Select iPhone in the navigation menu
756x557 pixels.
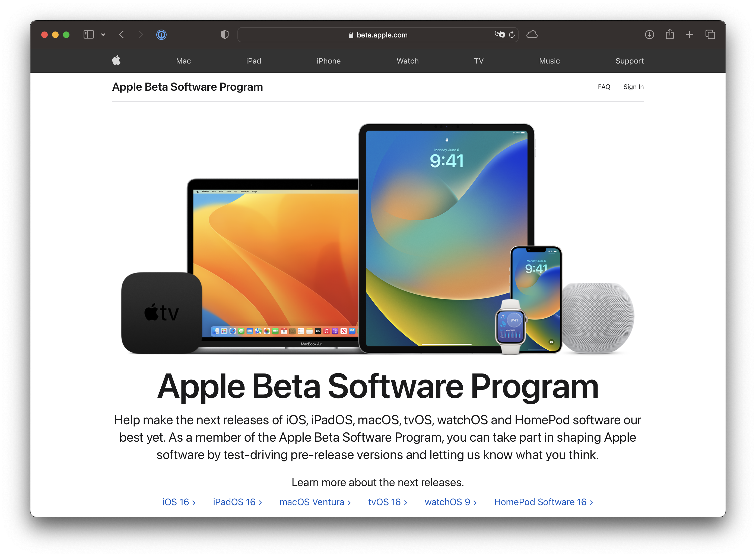[329, 61]
